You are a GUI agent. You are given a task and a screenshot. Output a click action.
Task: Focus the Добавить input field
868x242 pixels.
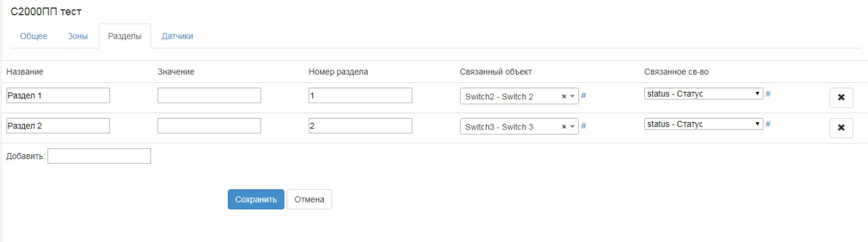(99, 156)
